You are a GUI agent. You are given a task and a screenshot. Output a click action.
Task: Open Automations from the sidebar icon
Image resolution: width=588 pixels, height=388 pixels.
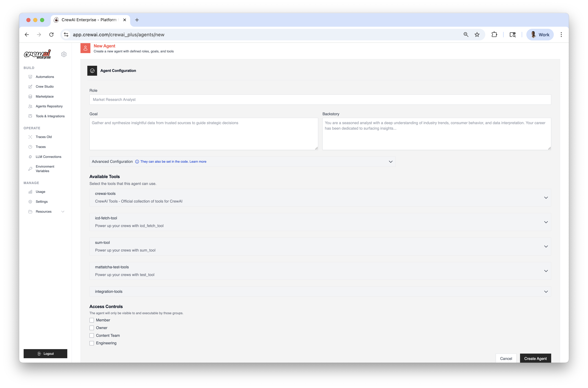pos(30,77)
